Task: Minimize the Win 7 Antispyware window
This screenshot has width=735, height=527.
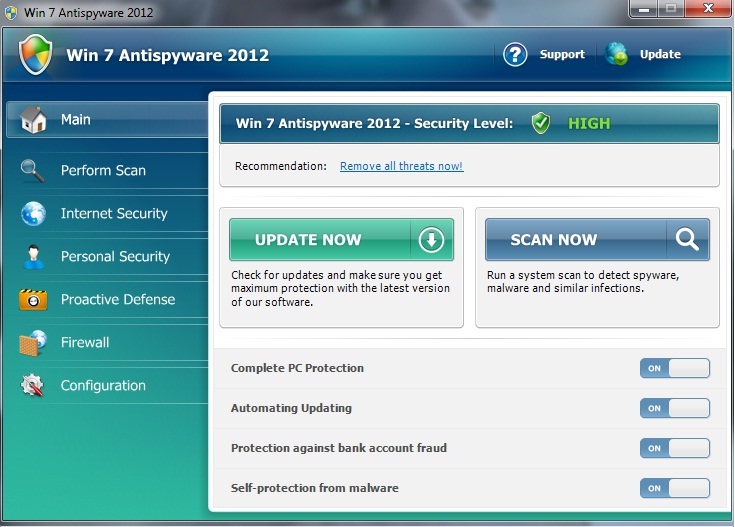Action: click(644, 9)
